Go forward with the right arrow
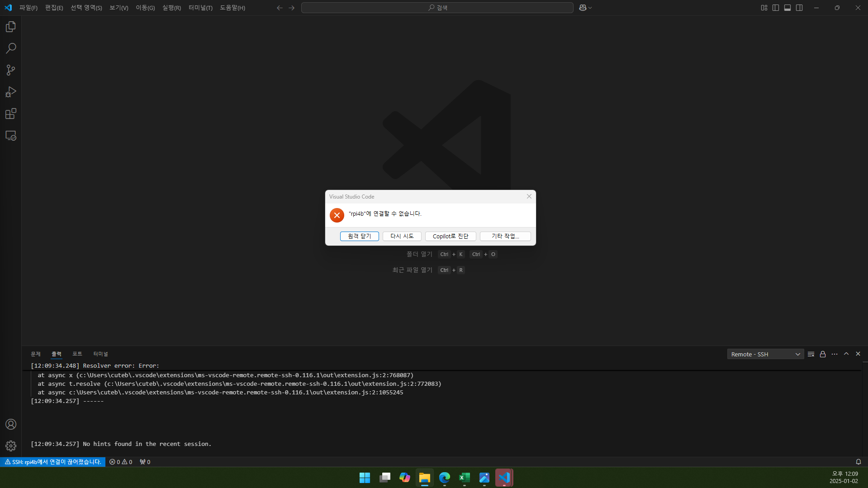The width and height of the screenshot is (868, 488). coord(291,8)
